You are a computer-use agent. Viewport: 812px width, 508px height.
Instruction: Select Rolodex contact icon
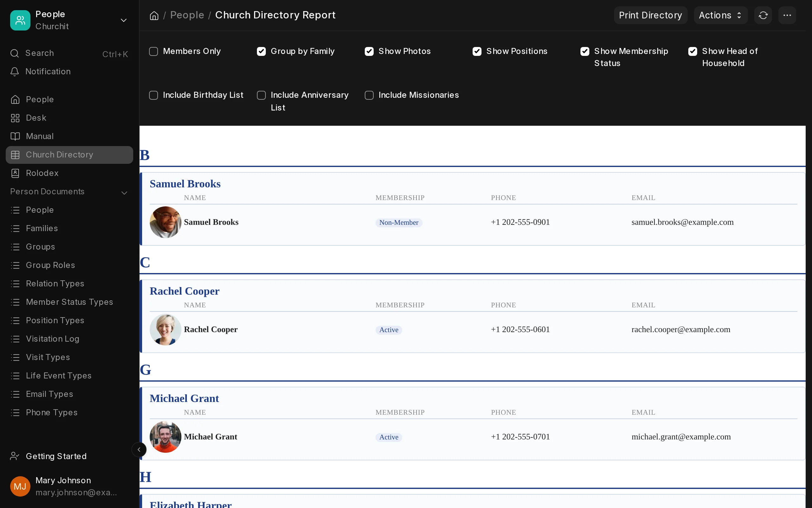[x=15, y=173]
